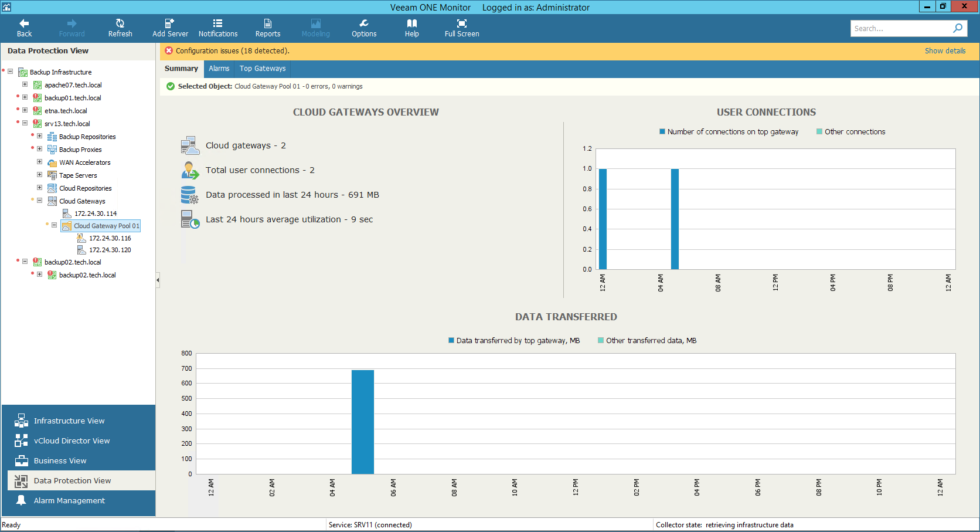Open Infrastructure View in the sidebar
980x532 pixels.
click(69, 421)
